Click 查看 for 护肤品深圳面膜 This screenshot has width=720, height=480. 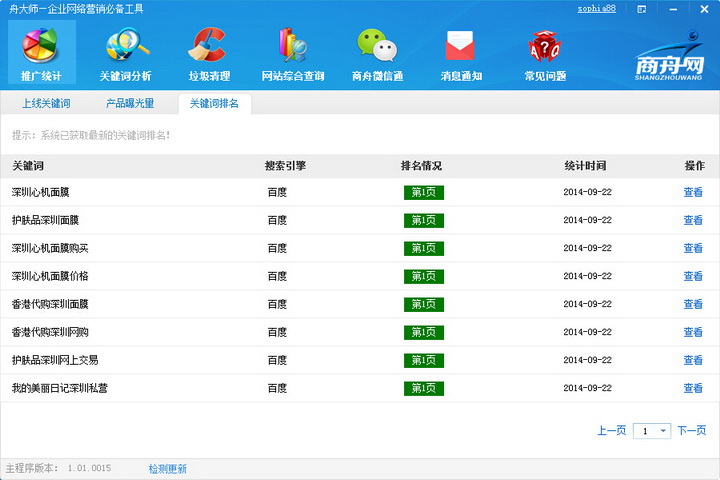(x=693, y=220)
